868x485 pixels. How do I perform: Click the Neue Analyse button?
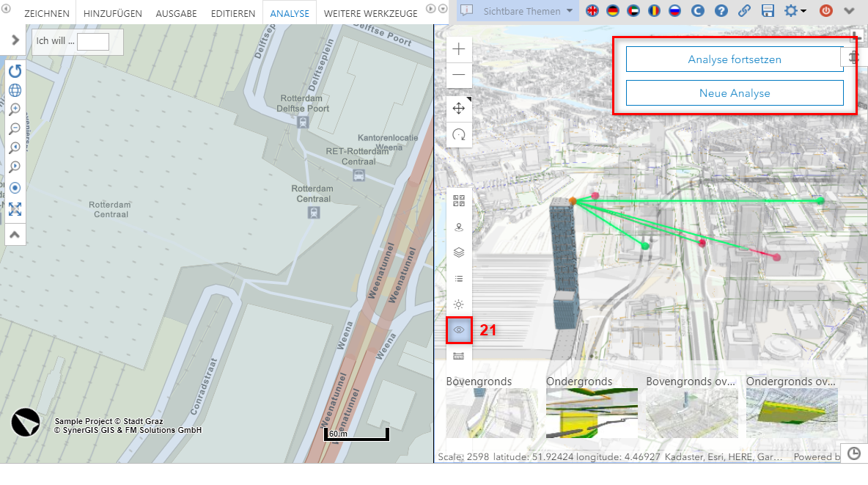(x=734, y=93)
